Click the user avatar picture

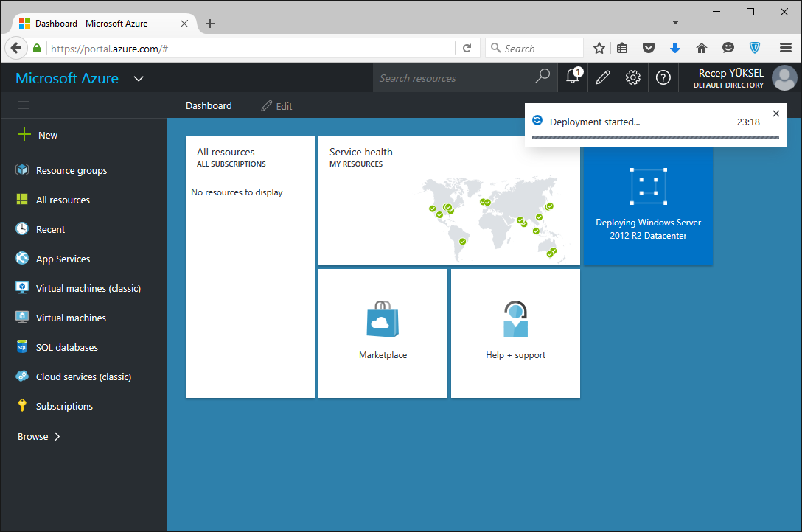(x=784, y=77)
